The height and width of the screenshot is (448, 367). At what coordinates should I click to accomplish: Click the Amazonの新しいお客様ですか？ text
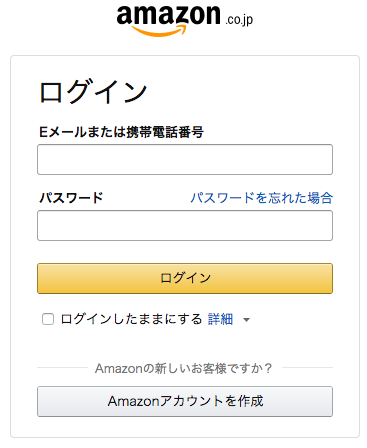184,368
